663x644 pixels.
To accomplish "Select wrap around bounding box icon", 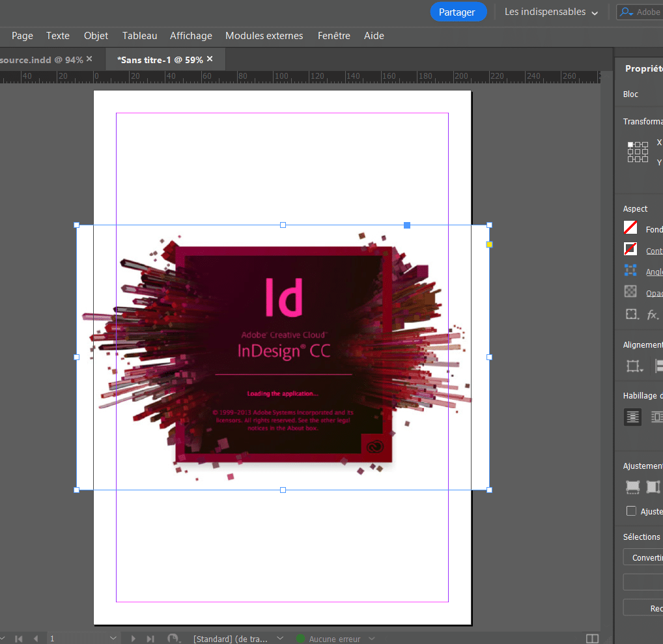I will point(656,417).
